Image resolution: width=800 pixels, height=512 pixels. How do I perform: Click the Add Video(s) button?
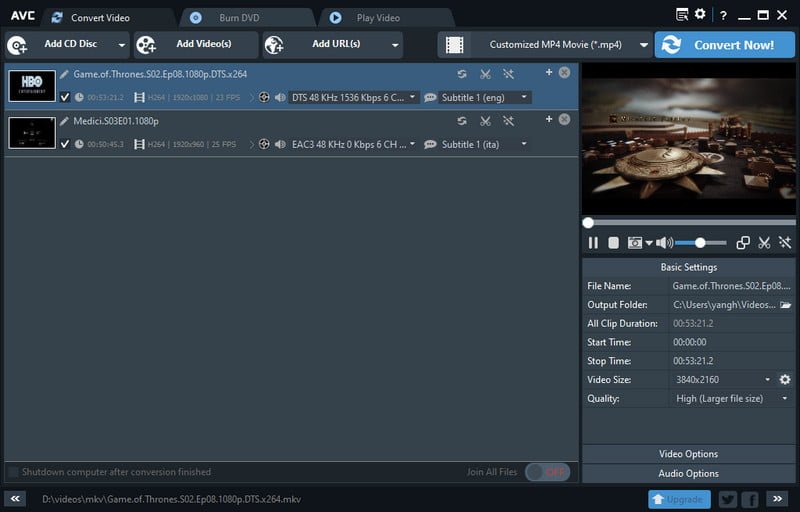click(x=196, y=44)
